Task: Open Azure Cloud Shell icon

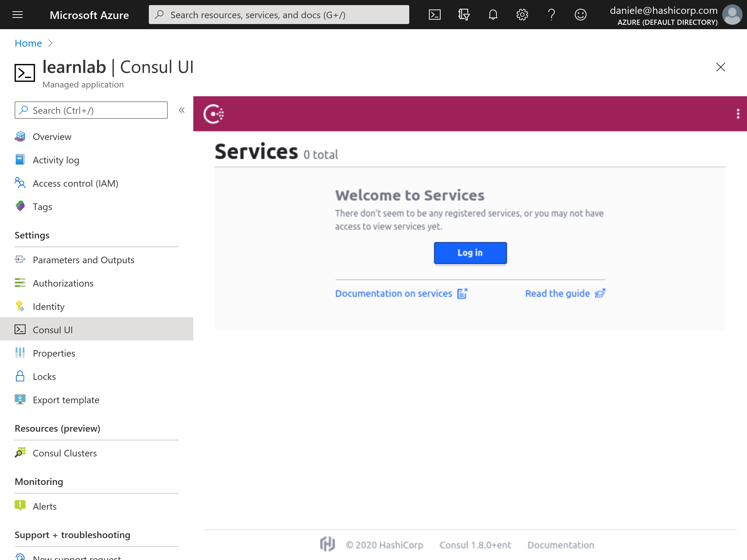Action: click(x=434, y=15)
